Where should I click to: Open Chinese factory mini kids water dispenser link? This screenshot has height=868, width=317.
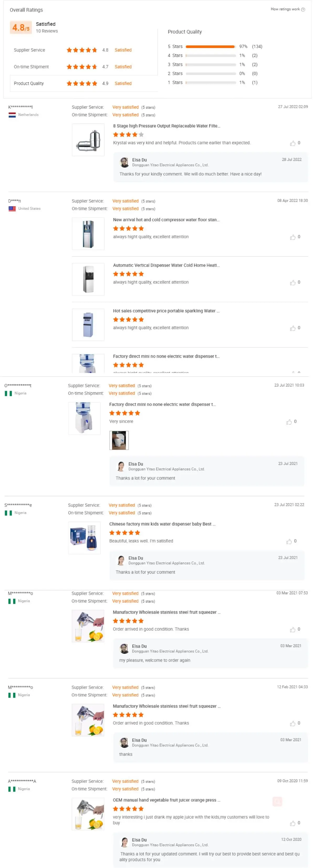(x=162, y=524)
